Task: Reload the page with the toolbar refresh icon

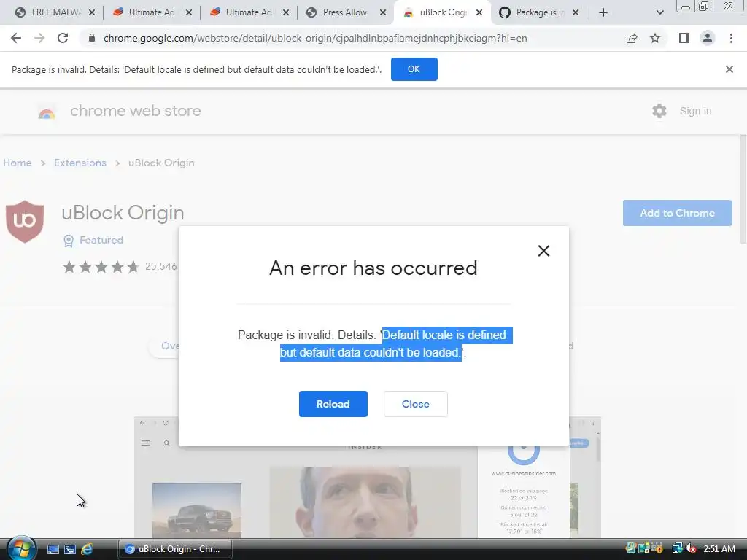Action: coord(63,38)
